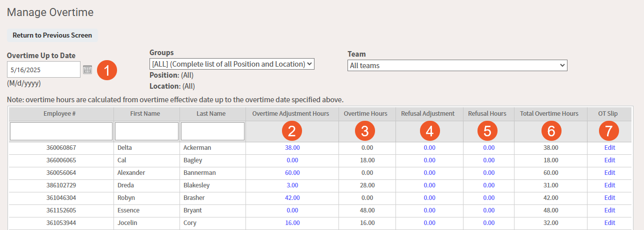Open Robyn Brasher's 42.00 adjustment hours

coord(292,198)
